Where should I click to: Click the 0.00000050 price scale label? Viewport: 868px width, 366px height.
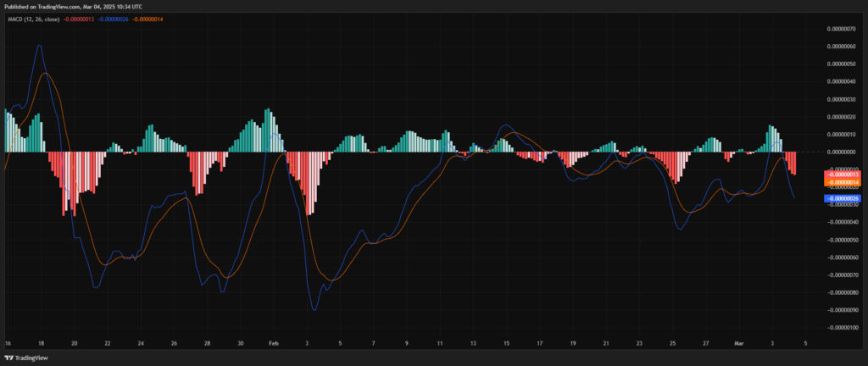click(843, 64)
